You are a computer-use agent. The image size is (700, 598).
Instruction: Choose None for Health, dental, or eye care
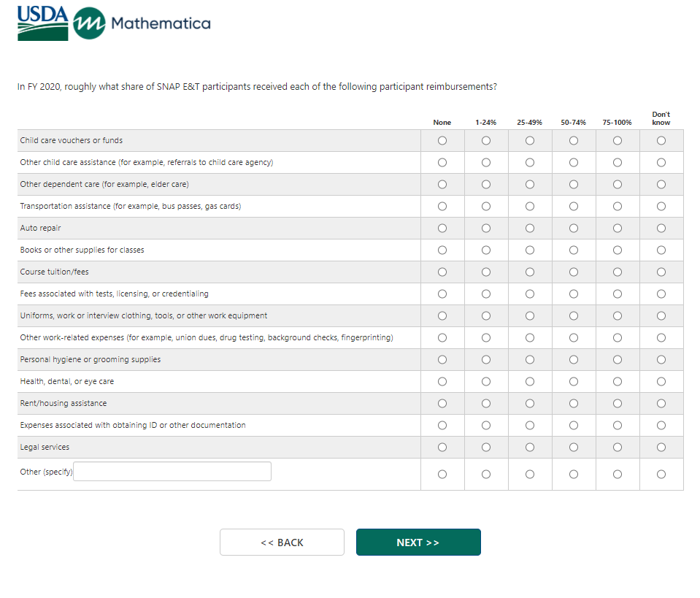point(442,382)
